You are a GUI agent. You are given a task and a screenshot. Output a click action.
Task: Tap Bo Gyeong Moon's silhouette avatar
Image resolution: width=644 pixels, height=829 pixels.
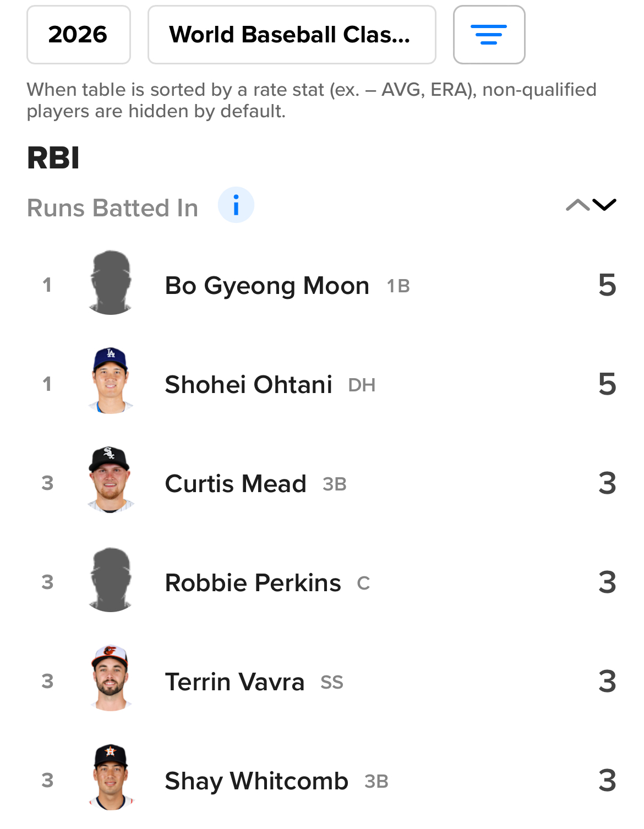click(111, 283)
